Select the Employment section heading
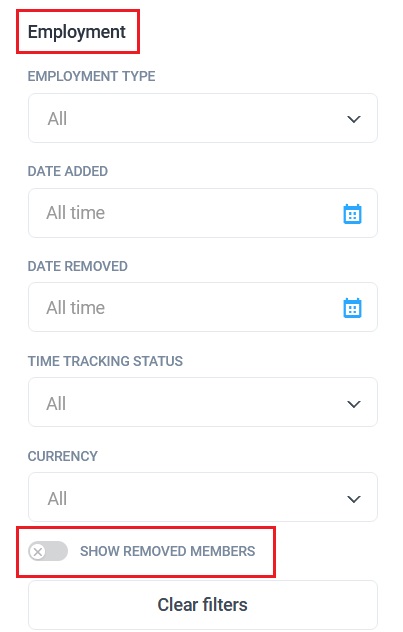 point(77,32)
